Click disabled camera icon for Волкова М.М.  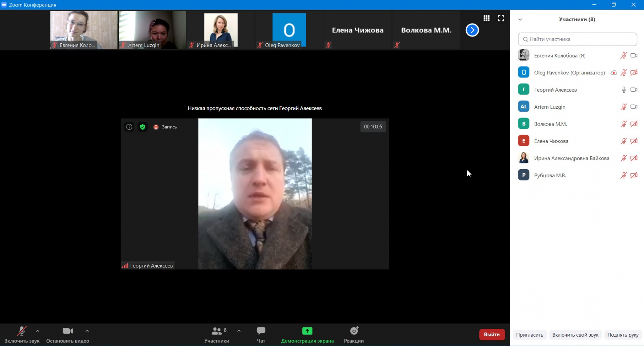[634, 124]
